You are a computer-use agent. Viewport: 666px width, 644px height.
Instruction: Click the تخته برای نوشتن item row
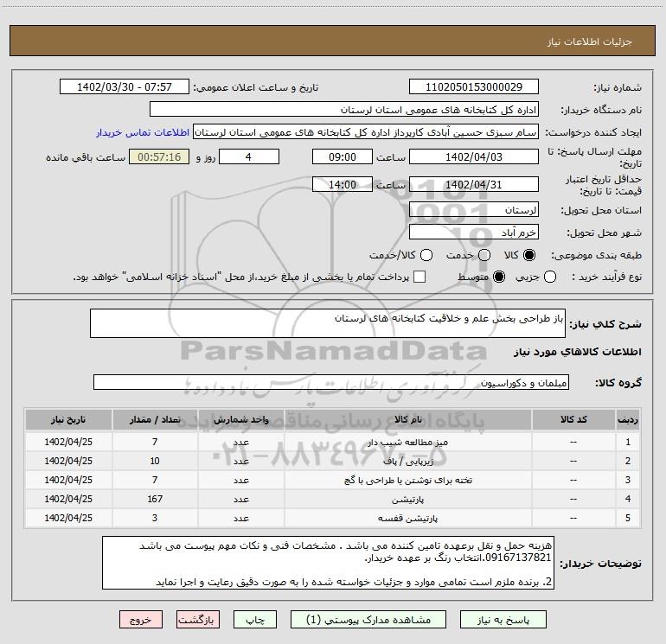333,480
